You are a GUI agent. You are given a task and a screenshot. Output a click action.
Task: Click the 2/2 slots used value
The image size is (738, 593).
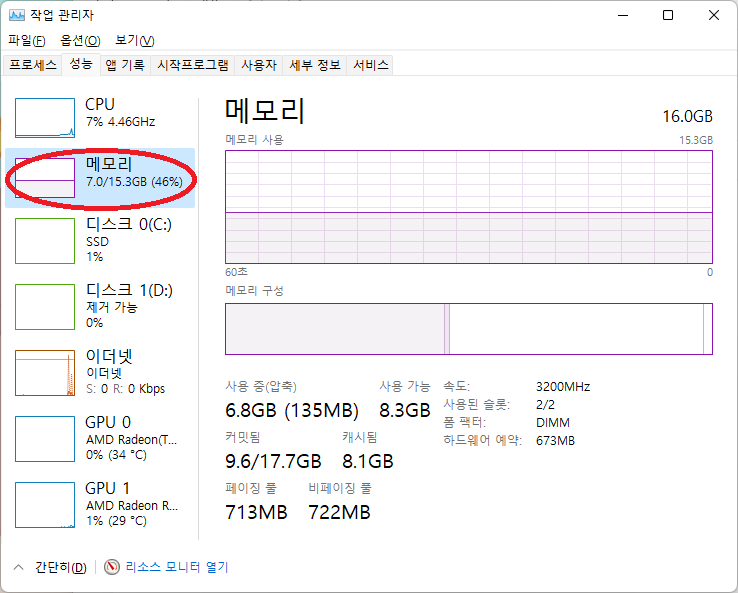pos(545,405)
